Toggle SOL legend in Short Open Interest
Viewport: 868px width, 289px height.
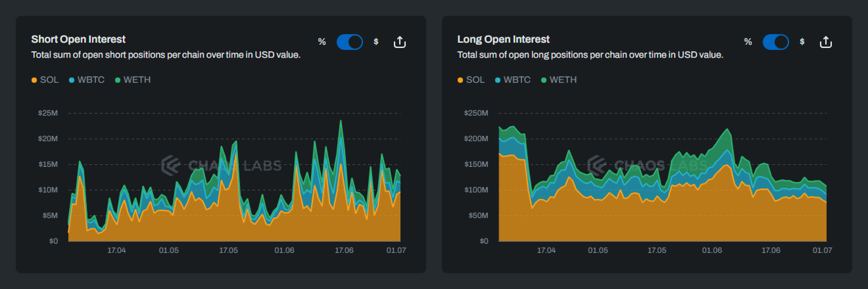[x=45, y=80]
